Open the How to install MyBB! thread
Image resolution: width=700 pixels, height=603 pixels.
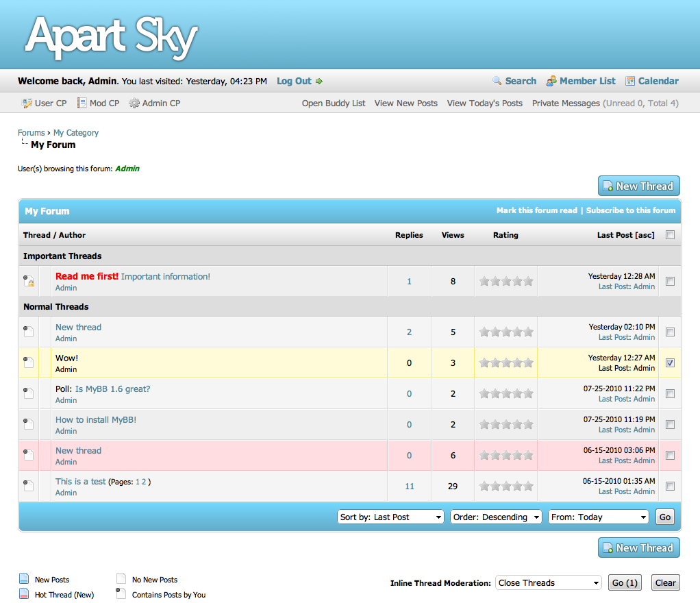pos(96,420)
